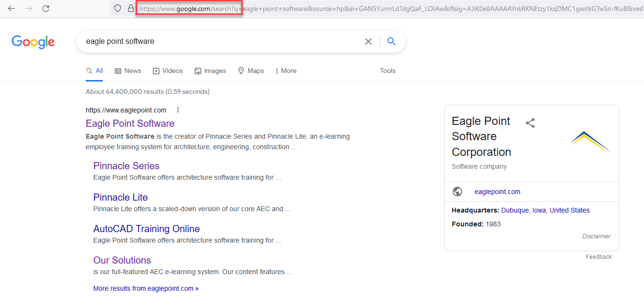
Task: Click the blue magnifier search button
Action: point(391,41)
